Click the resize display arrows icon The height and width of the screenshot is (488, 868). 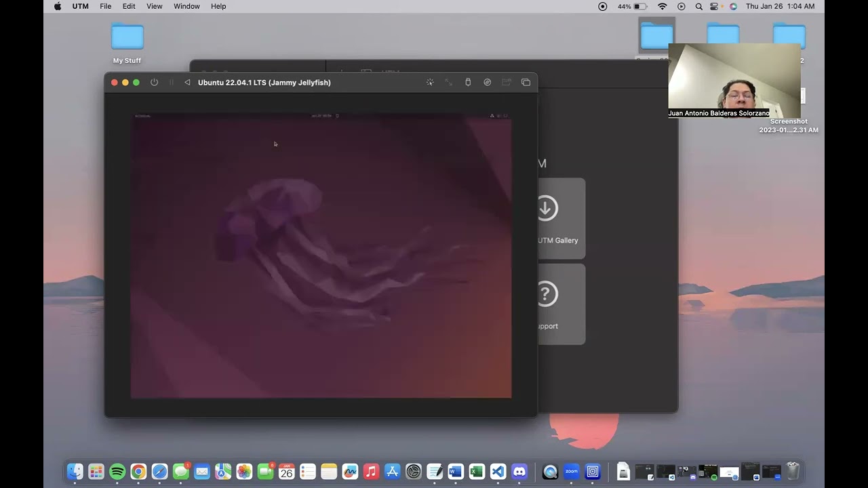[x=449, y=83]
